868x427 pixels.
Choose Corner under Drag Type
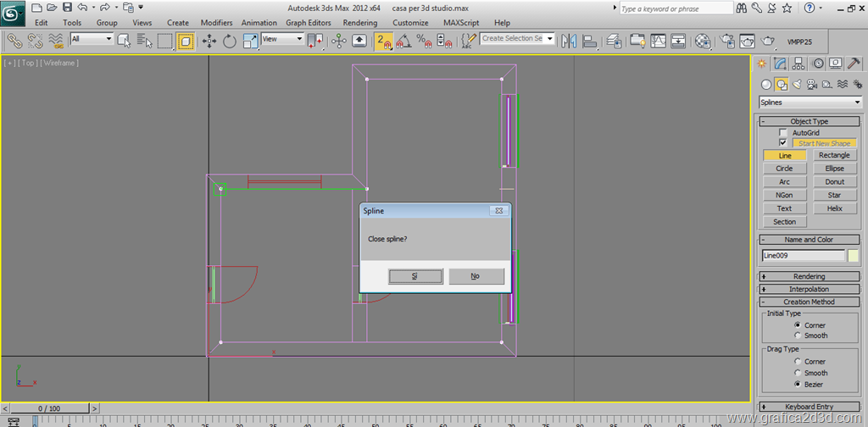797,362
